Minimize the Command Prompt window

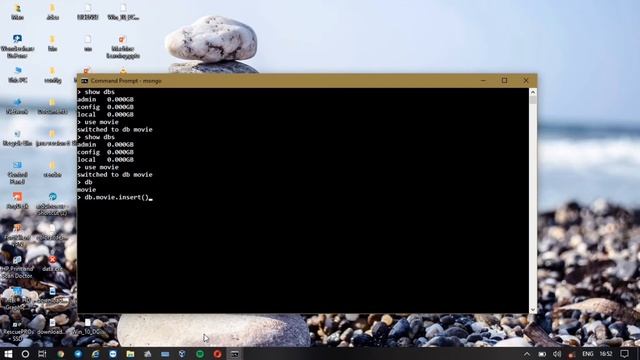[483, 81]
